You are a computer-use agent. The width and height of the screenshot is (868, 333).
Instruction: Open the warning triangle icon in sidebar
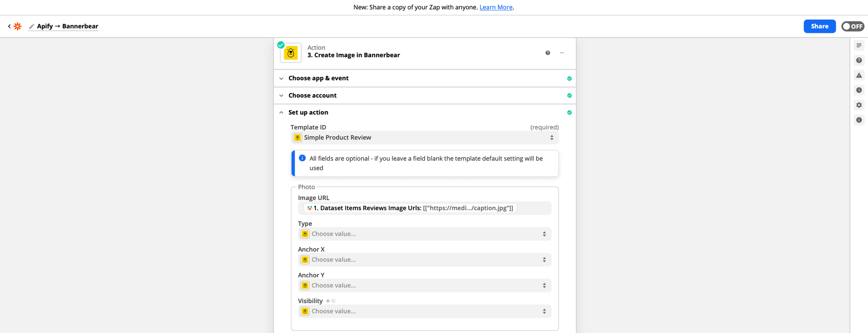pos(859,76)
